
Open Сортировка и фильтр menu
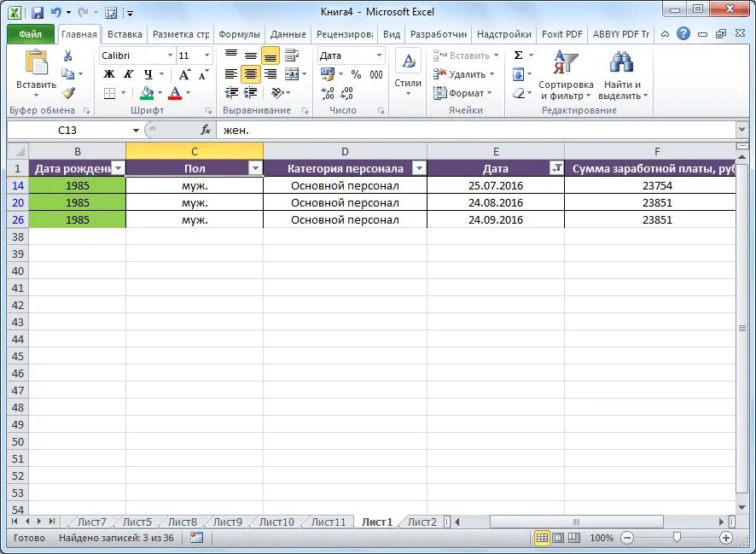(566, 75)
